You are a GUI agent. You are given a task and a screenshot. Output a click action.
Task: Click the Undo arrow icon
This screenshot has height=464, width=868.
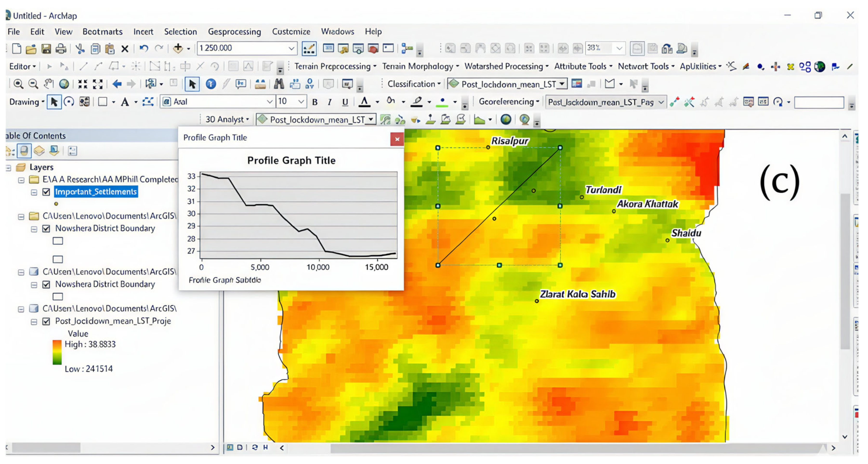tap(144, 48)
